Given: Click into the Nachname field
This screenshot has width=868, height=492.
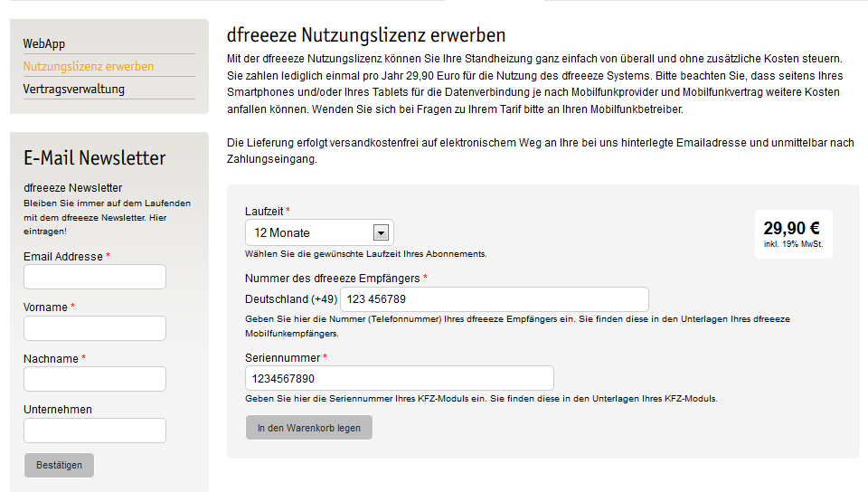Looking at the screenshot, I should click(x=95, y=379).
